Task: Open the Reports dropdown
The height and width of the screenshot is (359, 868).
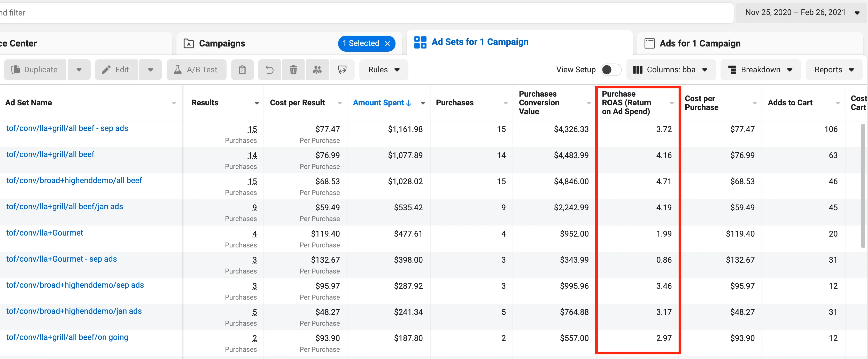Action: coord(834,70)
